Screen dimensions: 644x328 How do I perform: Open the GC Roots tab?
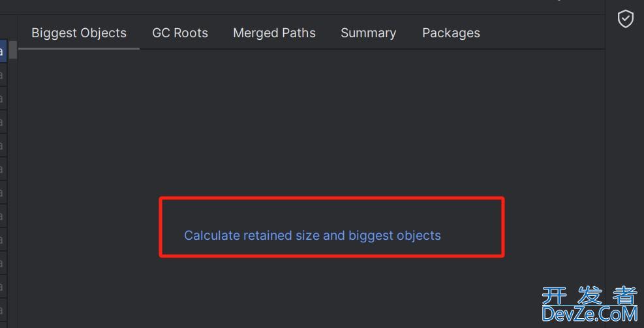(x=180, y=33)
